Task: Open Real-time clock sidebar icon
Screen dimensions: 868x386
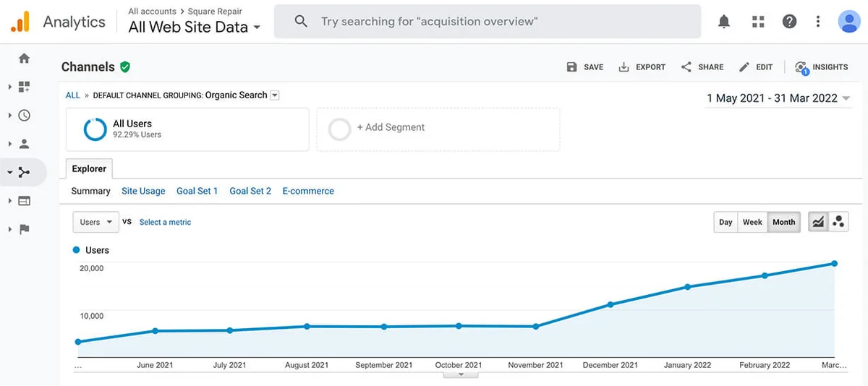Action: (x=24, y=115)
